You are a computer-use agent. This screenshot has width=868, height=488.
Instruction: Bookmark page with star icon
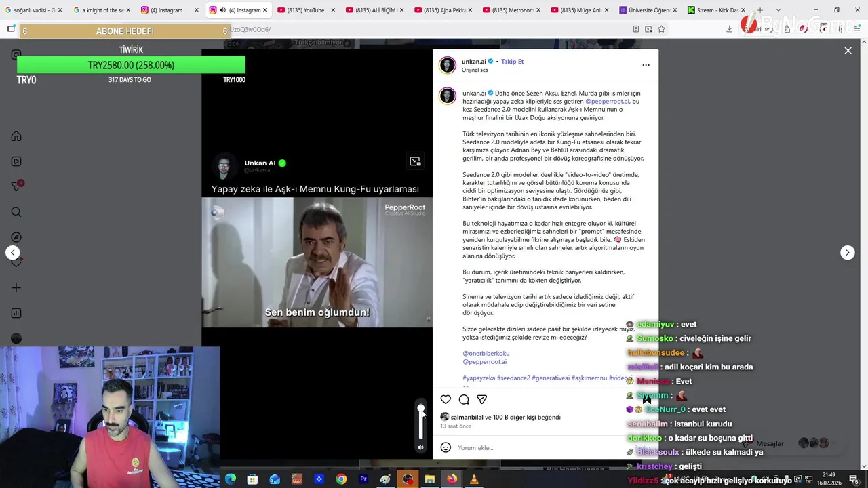661,29
